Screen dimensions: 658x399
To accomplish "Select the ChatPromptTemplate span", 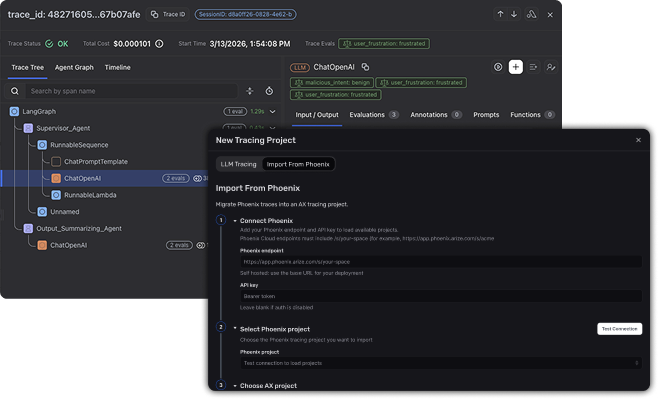I will point(96,162).
